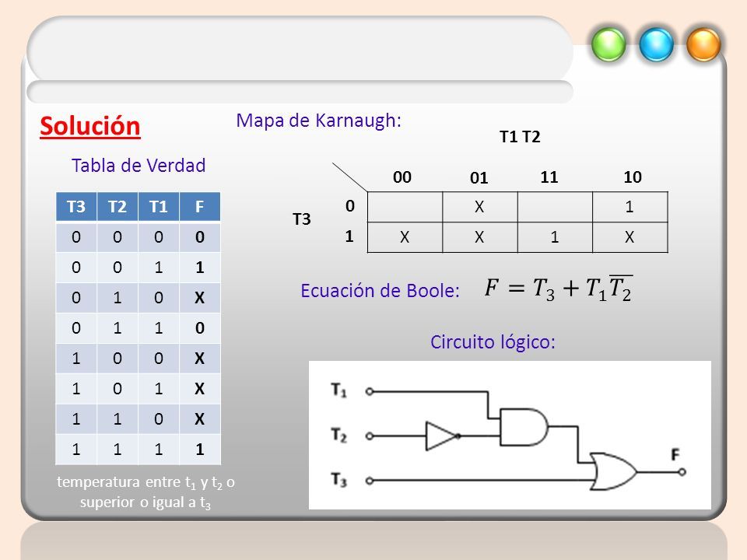Click Karnaugh X in row 1 column 01

480,237
